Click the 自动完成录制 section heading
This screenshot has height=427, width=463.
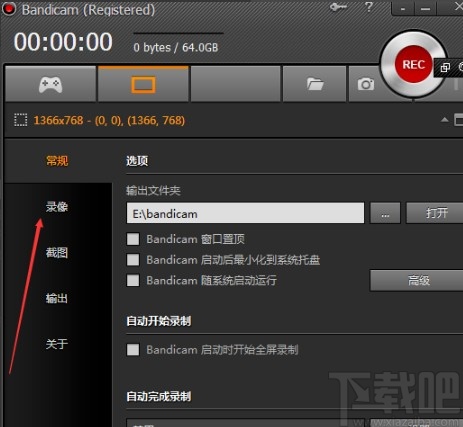(x=159, y=396)
